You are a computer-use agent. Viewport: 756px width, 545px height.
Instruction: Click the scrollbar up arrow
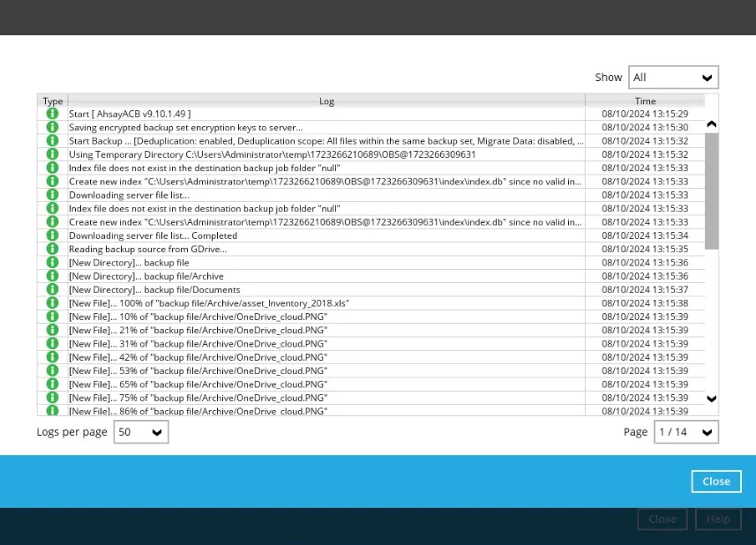point(711,124)
